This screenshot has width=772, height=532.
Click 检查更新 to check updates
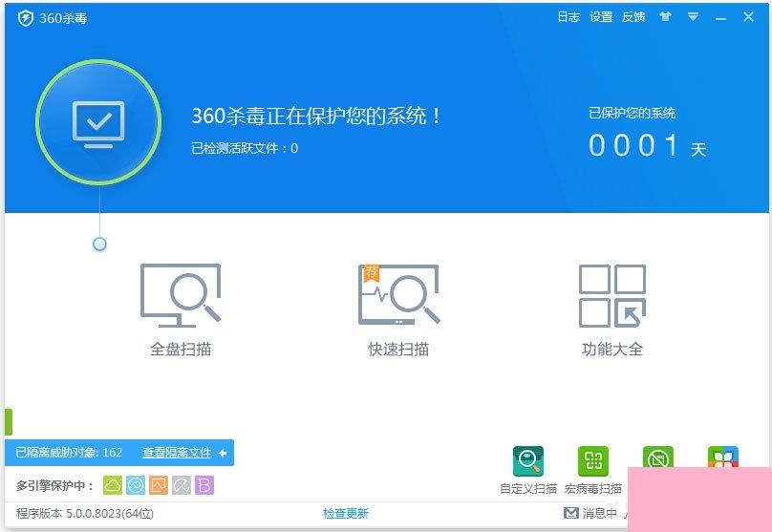pos(346,513)
